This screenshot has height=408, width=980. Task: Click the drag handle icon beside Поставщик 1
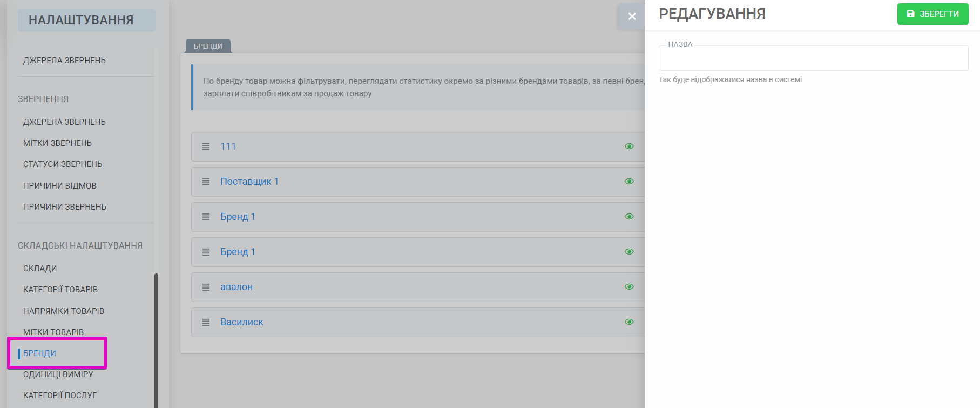coord(206,182)
